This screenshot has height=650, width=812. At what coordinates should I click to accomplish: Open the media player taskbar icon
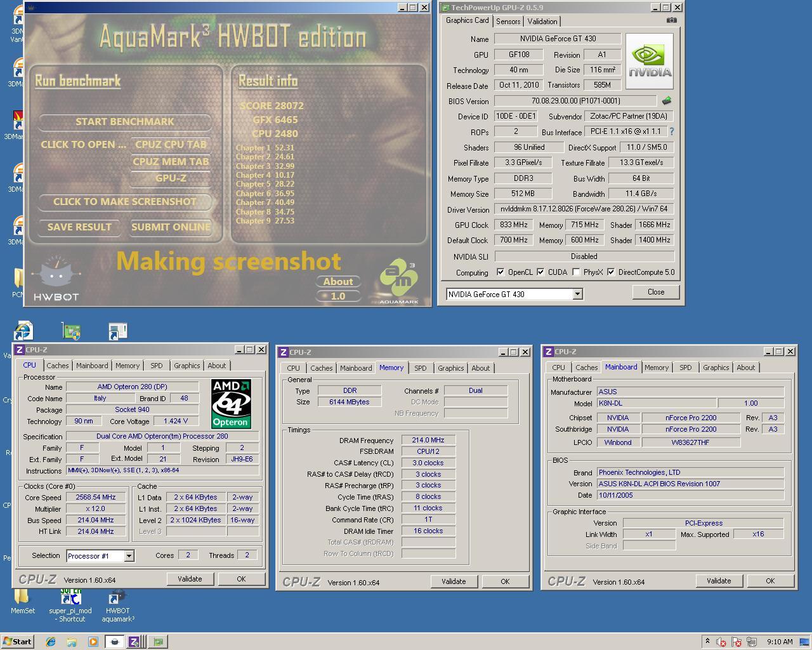click(x=93, y=642)
